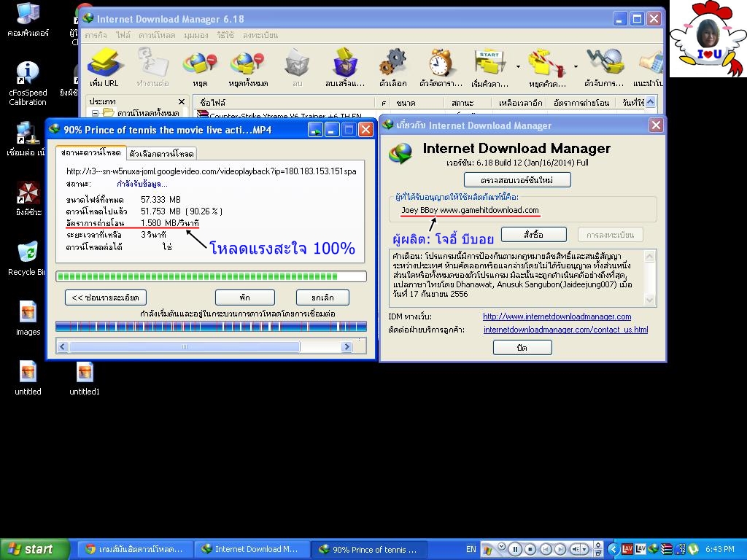Click the greyed Resume toolbar icon
747x560 pixels.
coord(152,67)
